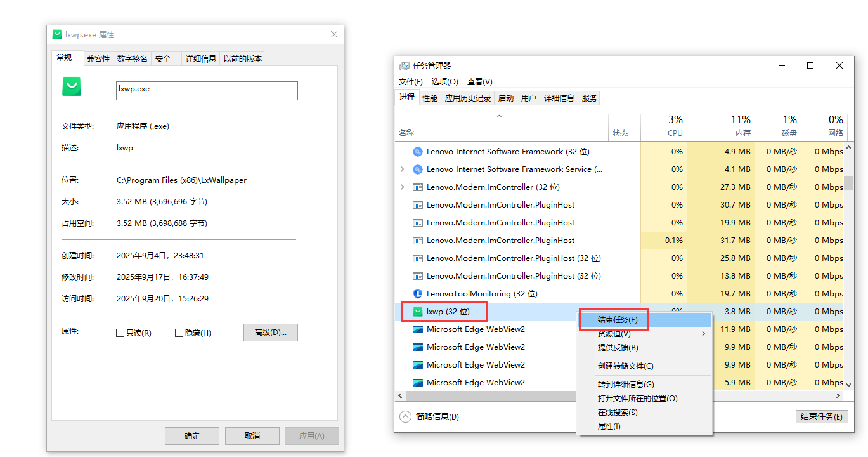Click the PluginHost icon in the 30.7 MB row
This screenshot has height=457, width=868.
[418, 205]
